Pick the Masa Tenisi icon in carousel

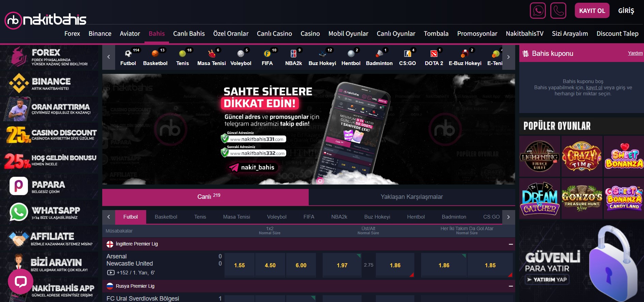(212, 53)
